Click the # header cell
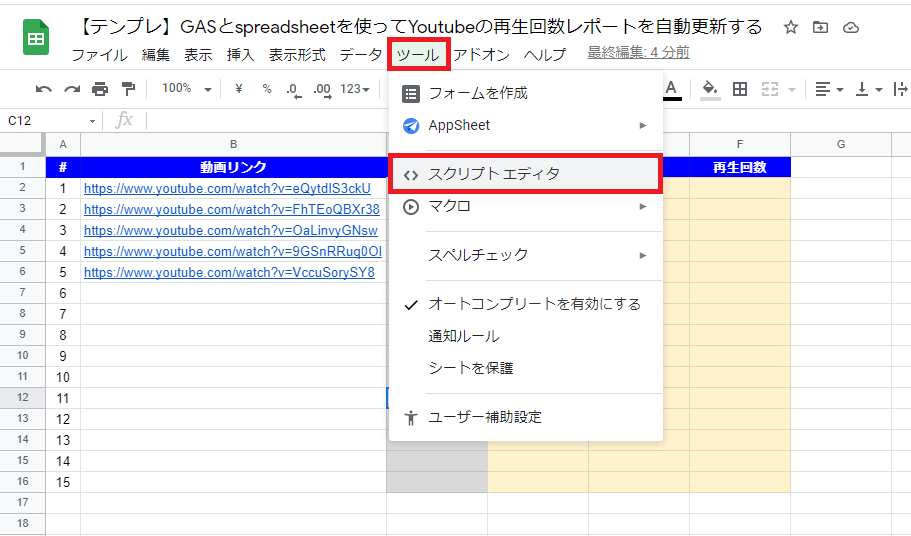This screenshot has height=536, width=911. tap(63, 167)
